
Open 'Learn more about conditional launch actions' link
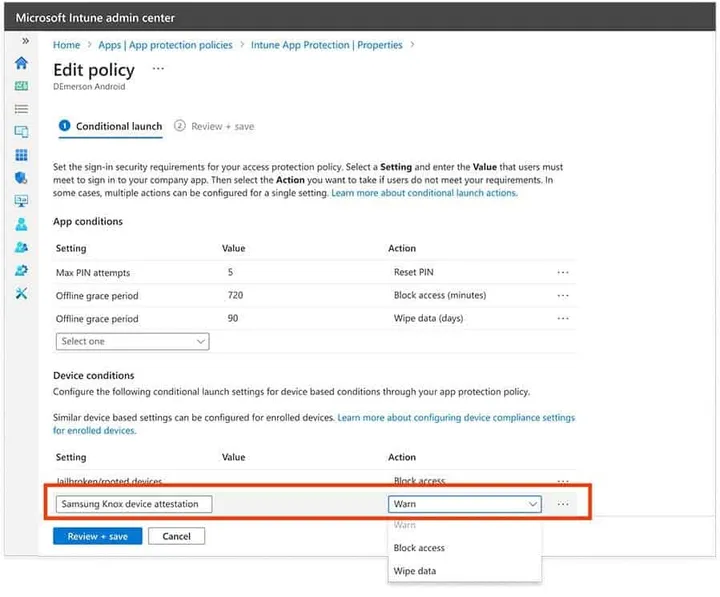(424, 193)
